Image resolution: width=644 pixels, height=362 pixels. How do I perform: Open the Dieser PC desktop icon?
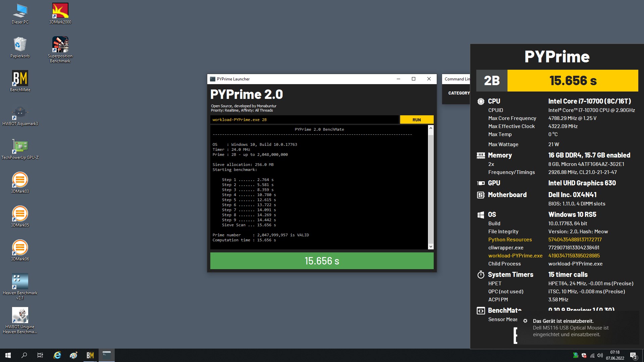tap(20, 14)
